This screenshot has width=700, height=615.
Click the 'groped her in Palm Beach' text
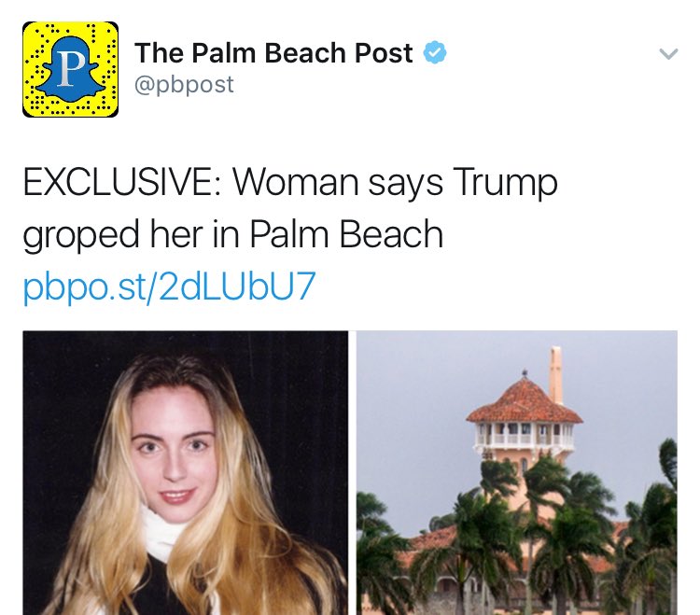[x=232, y=234]
